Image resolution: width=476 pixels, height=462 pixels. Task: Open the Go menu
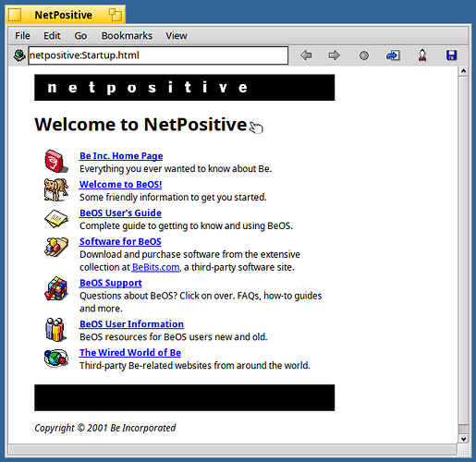pyautogui.click(x=80, y=36)
